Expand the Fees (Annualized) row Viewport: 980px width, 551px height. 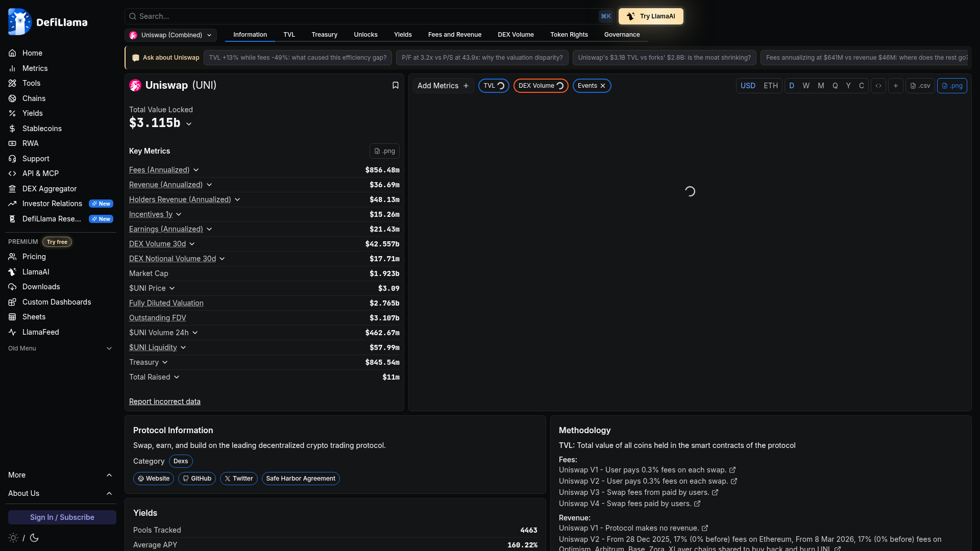click(196, 170)
